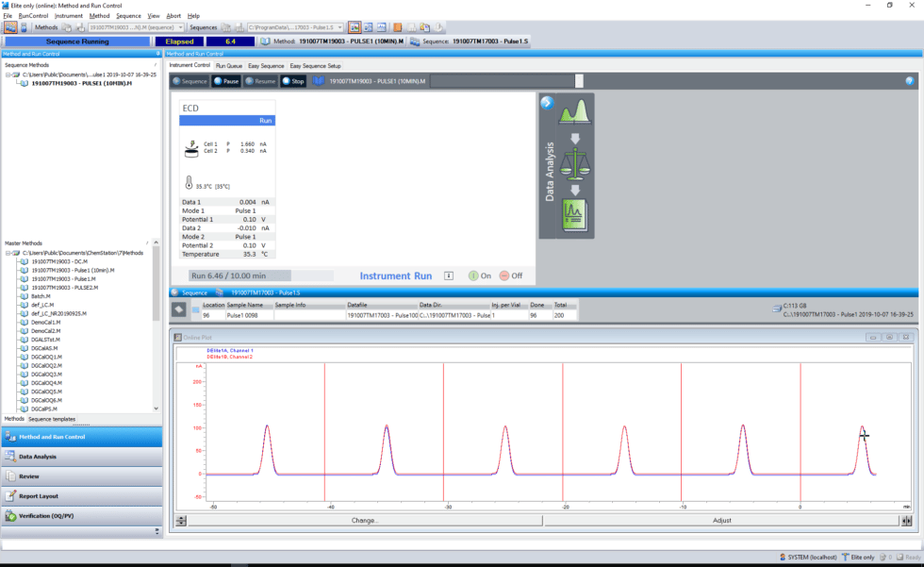Screen dimensions: 924x567
Task: Click the sequence view icon at toolbar start
Action: (x=10, y=27)
